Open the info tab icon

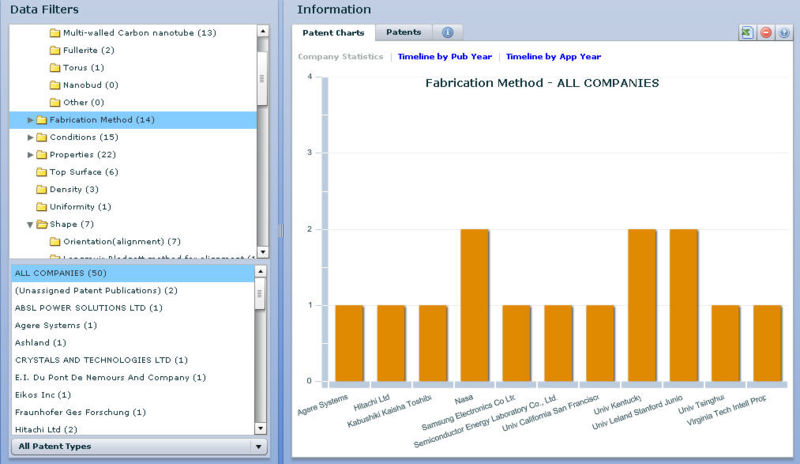(447, 32)
